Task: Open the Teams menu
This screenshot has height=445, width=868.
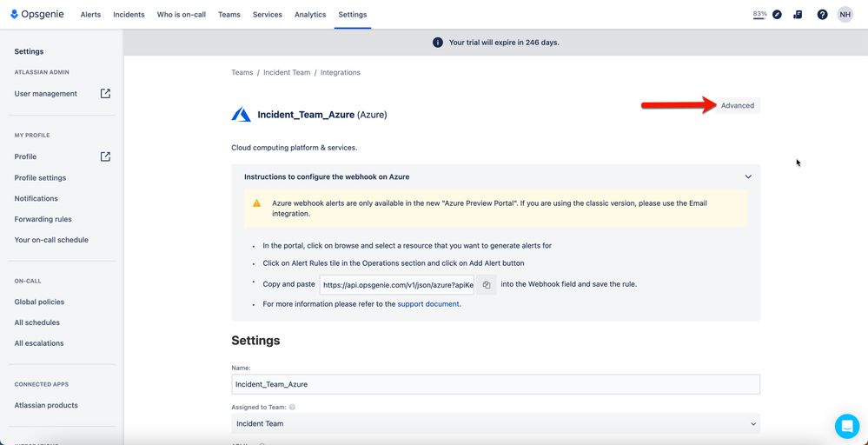Action: click(x=229, y=15)
